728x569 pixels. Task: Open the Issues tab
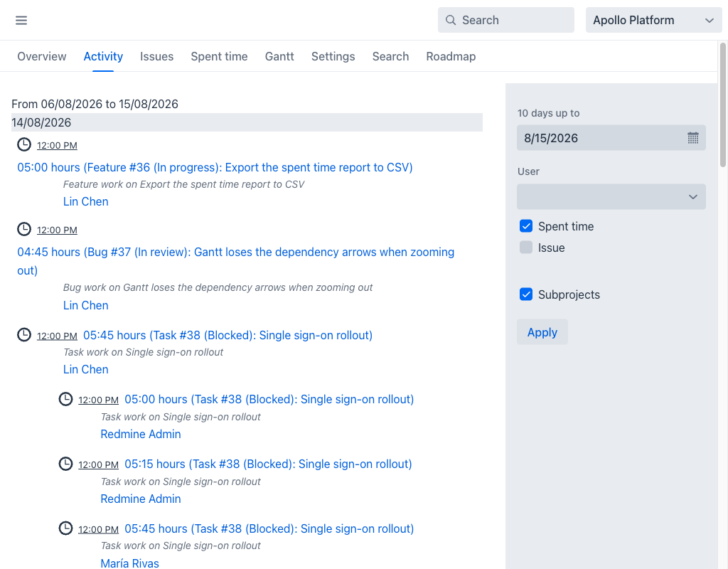(x=157, y=56)
